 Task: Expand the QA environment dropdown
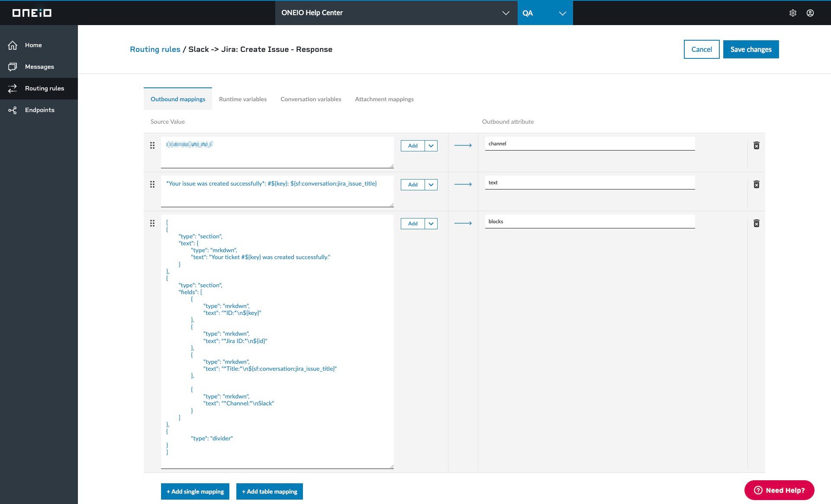coord(562,13)
